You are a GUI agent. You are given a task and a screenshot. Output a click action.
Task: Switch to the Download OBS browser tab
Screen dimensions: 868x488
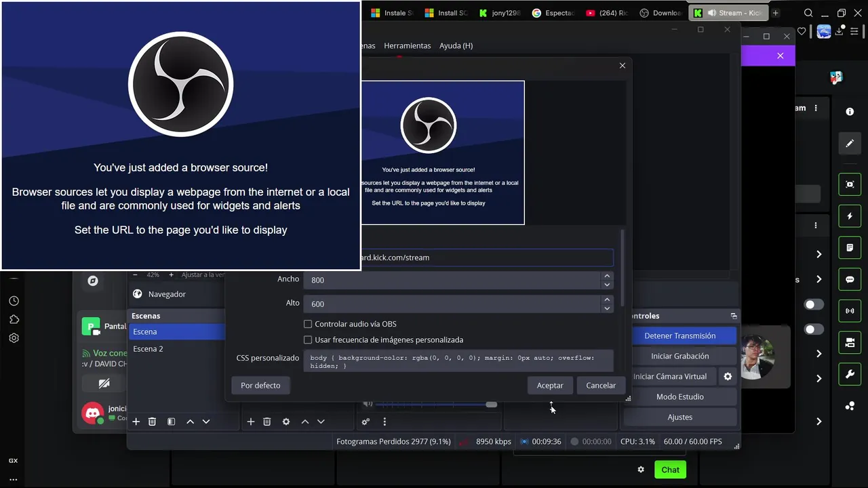[x=660, y=13]
